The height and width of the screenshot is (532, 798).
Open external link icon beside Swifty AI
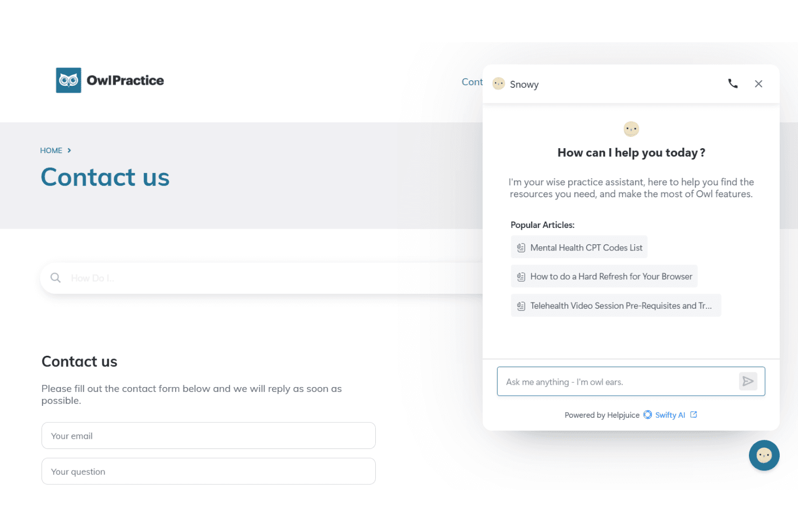[694, 414]
